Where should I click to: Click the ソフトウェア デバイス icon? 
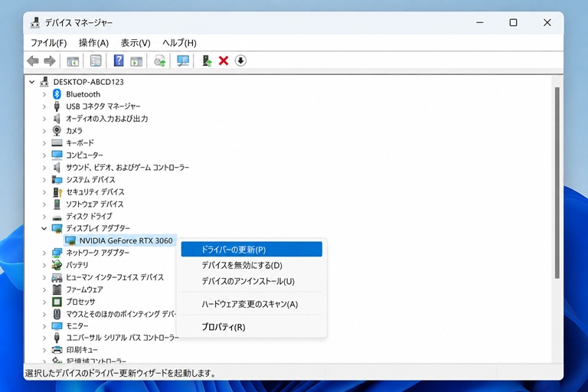57,204
